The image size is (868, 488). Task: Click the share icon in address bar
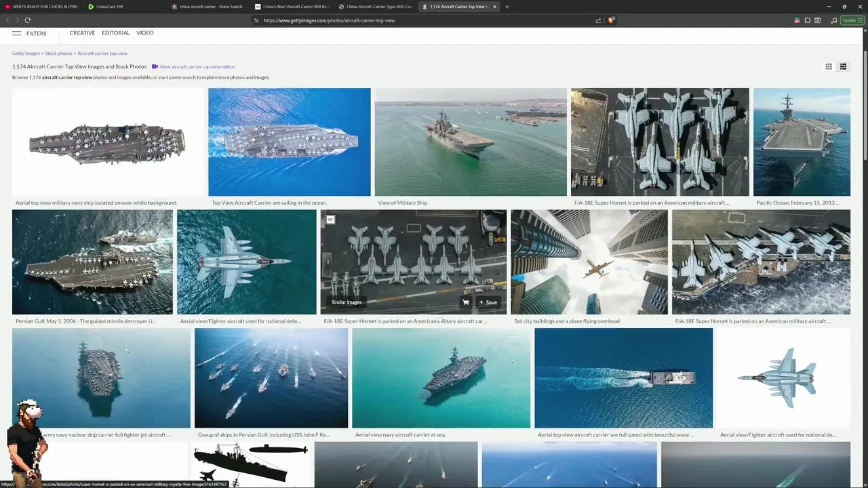tap(598, 20)
